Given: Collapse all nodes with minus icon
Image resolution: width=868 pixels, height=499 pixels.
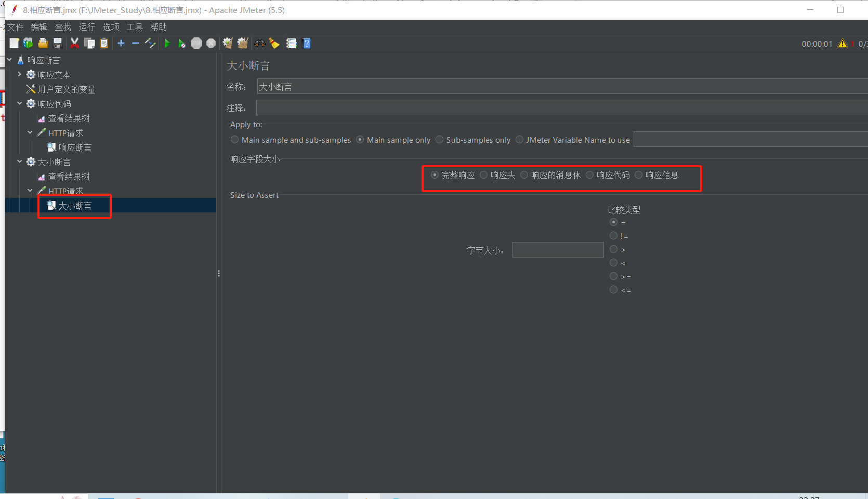Looking at the screenshot, I should pyautogui.click(x=136, y=43).
